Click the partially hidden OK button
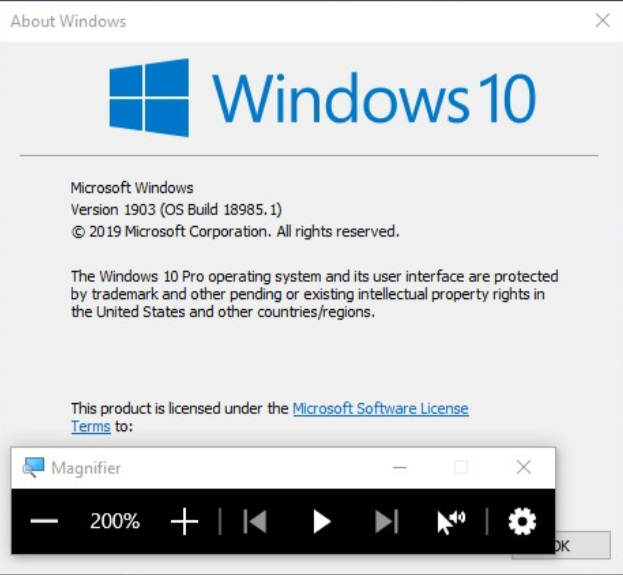623x575 pixels. click(583, 546)
